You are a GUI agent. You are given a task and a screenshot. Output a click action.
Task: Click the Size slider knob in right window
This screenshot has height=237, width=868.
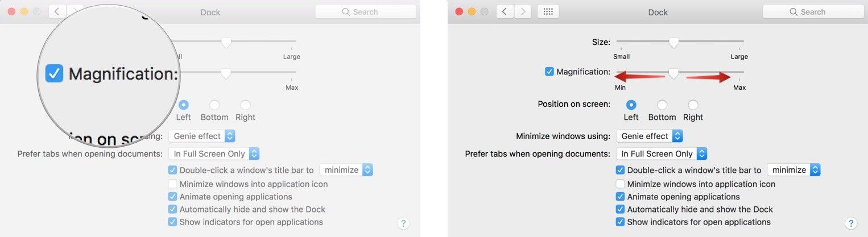point(674,43)
